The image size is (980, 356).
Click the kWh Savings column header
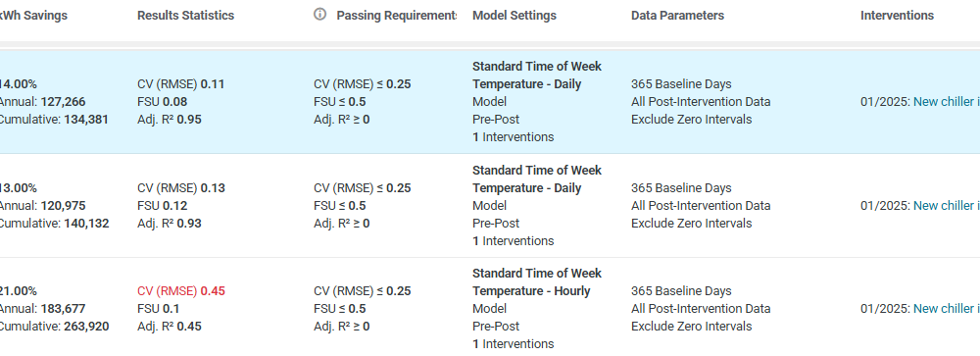pos(33,16)
